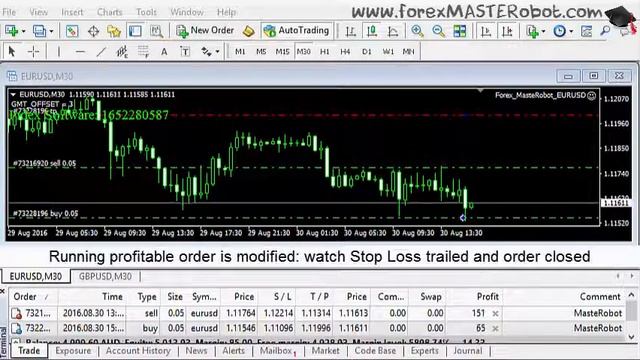Select the Text 'A' tool
640x360 pixels.
click(x=164, y=51)
